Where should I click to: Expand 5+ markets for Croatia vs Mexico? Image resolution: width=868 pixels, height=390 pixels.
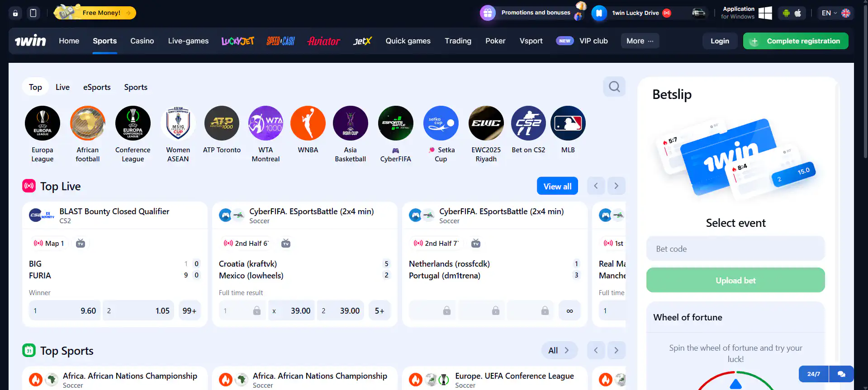pyautogui.click(x=379, y=310)
